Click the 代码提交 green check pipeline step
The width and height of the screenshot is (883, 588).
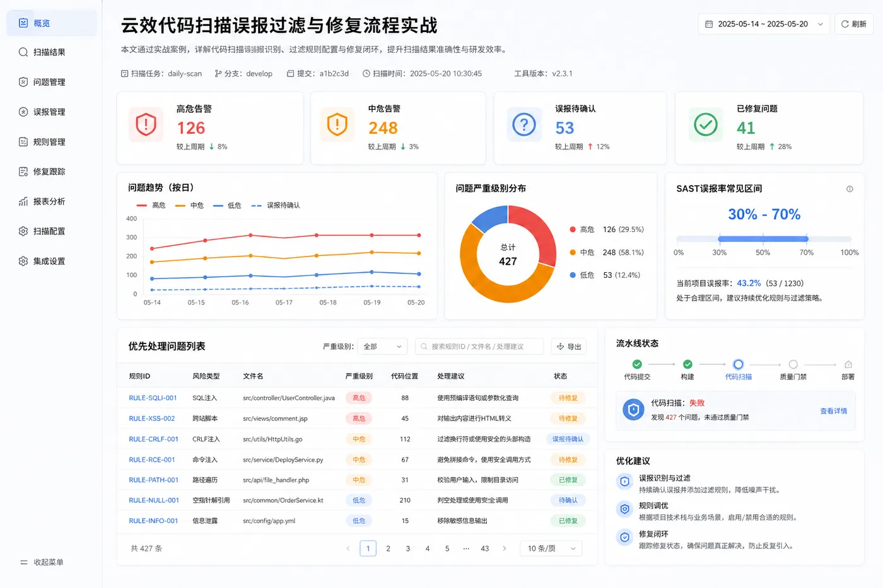click(x=637, y=364)
